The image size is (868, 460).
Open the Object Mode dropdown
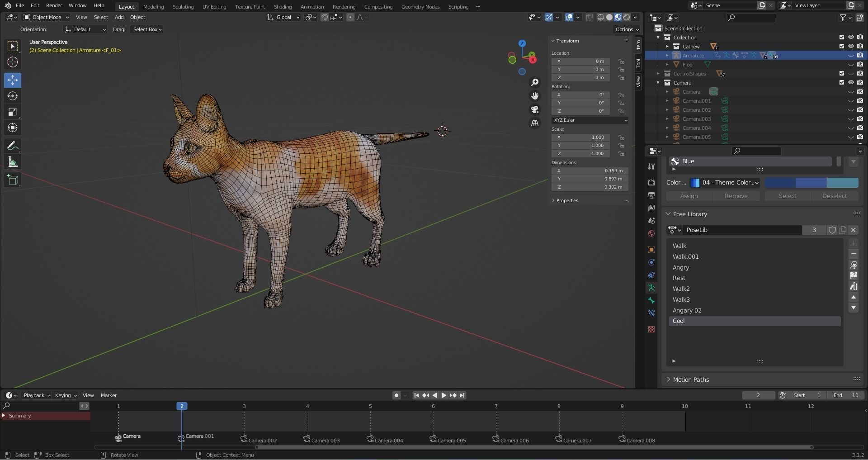pyautogui.click(x=46, y=17)
